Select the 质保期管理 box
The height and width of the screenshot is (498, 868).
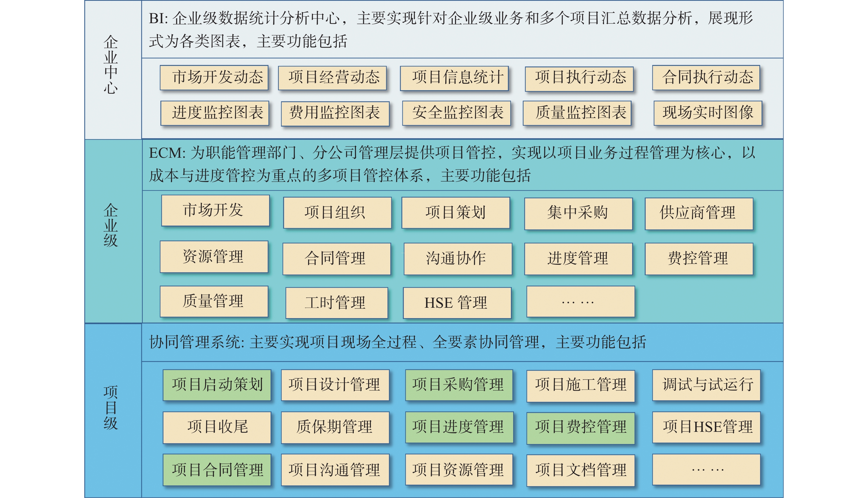[x=335, y=427]
